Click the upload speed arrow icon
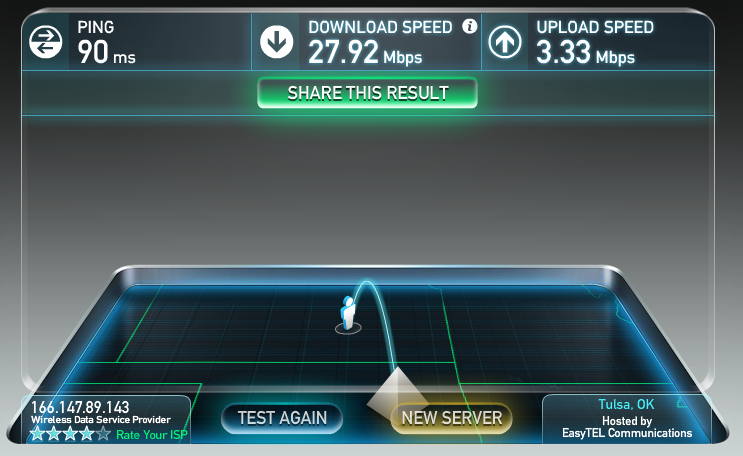Screen dimensions: 743x456 [505, 42]
